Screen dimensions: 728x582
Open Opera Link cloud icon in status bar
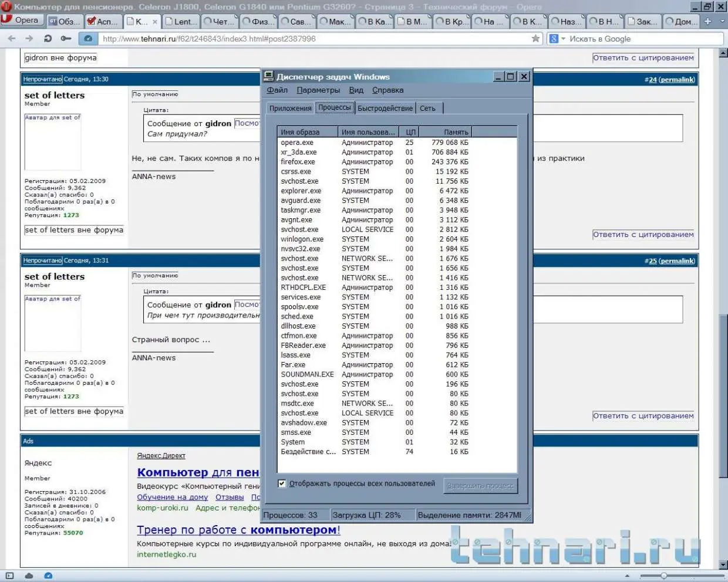click(29, 576)
